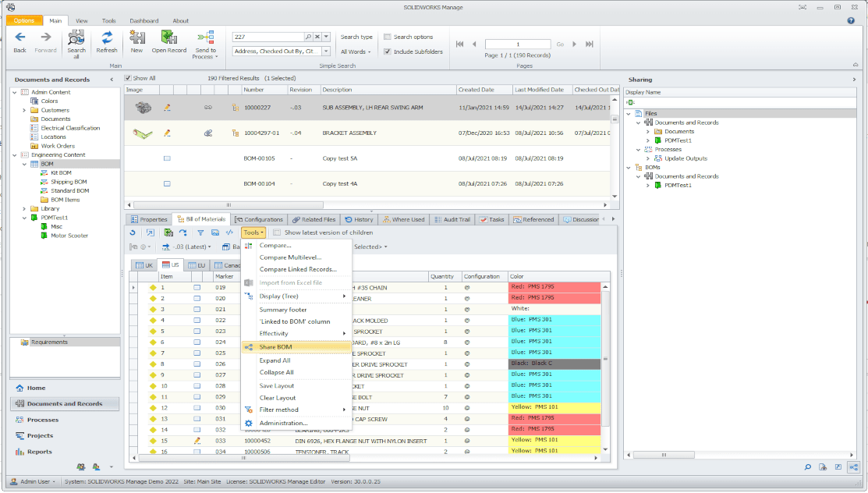This screenshot has height=493, width=868.
Task: Toggle the checkbox icon on BOM-00104 row
Action: coord(167,184)
